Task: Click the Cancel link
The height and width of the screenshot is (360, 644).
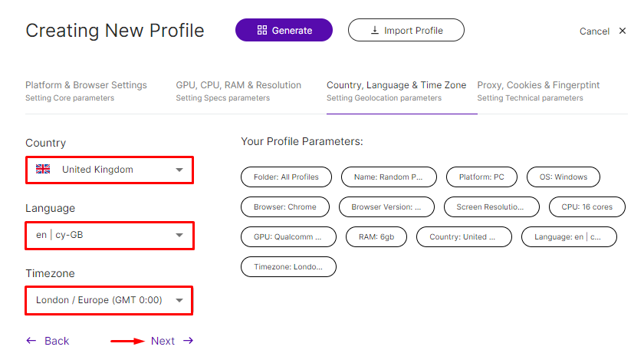Action: pyautogui.click(x=594, y=31)
